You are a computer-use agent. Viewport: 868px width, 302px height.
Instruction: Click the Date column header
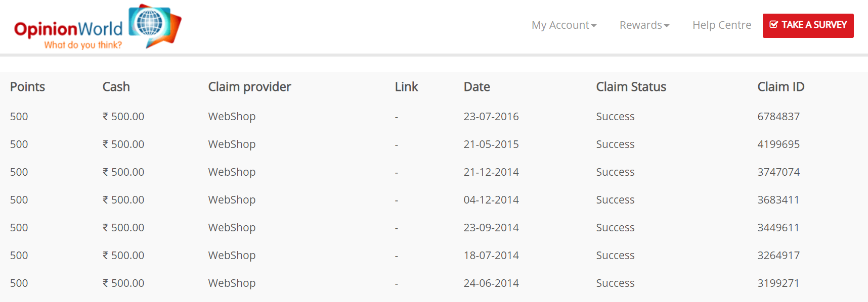tap(476, 87)
